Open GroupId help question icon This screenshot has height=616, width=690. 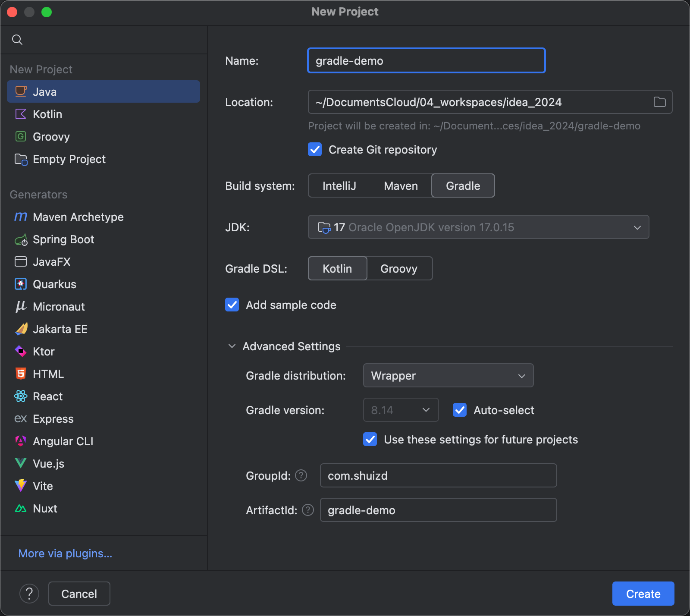(301, 475)
